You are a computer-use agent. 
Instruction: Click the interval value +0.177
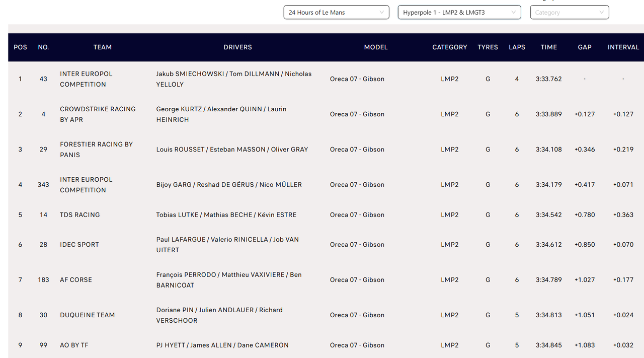tap(623, 280)
